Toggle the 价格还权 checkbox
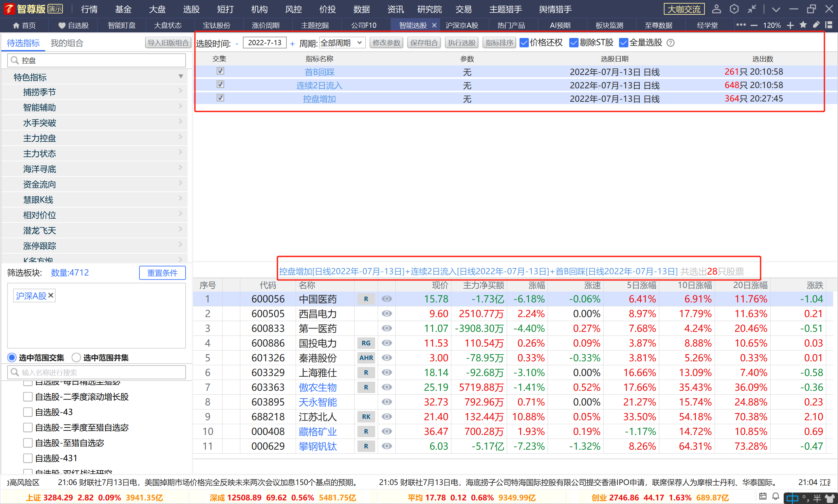Screen dimensions: 838x504 click(x=524, y=43)
